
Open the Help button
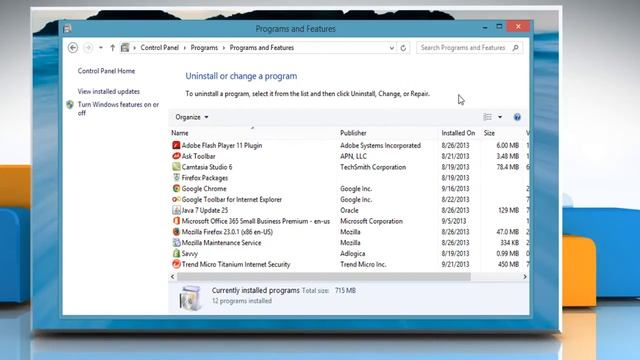tap(517, 117)
